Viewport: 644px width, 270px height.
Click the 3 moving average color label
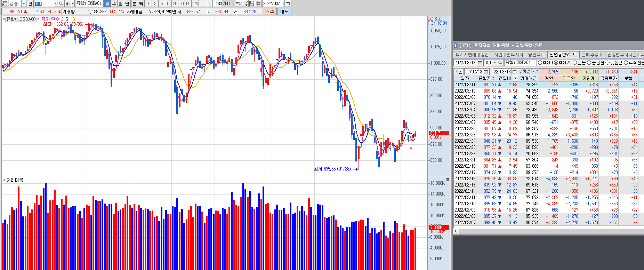[62, 19]
